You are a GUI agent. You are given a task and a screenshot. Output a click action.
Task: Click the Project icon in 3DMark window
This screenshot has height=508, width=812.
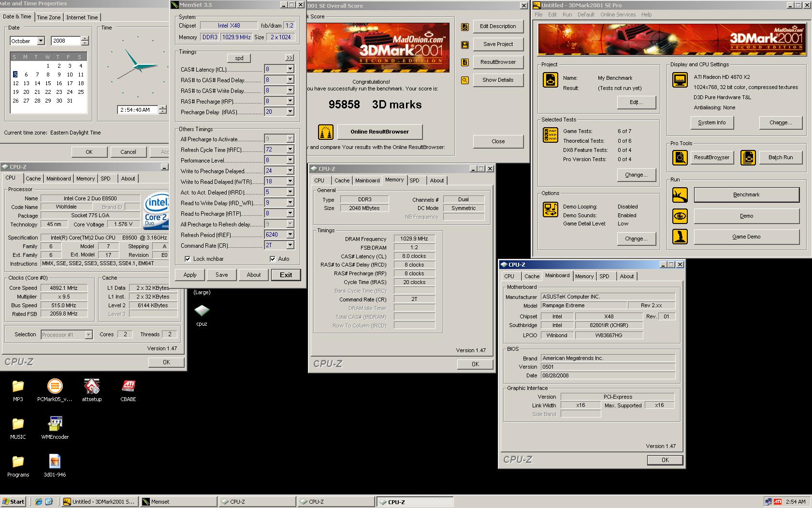click(551, 80)
